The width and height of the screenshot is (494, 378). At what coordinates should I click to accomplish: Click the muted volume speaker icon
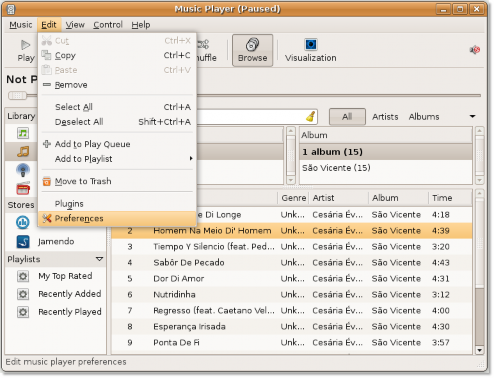click(475, 50)
